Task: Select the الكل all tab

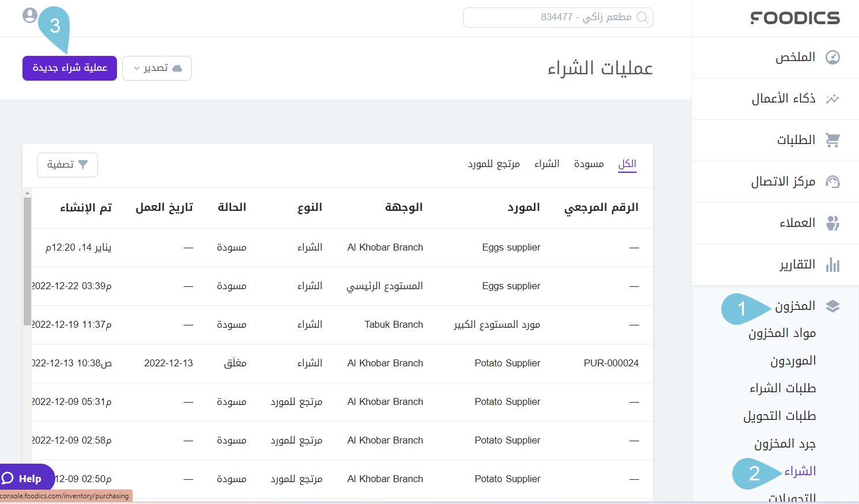Action: click(x=627, y=164)
